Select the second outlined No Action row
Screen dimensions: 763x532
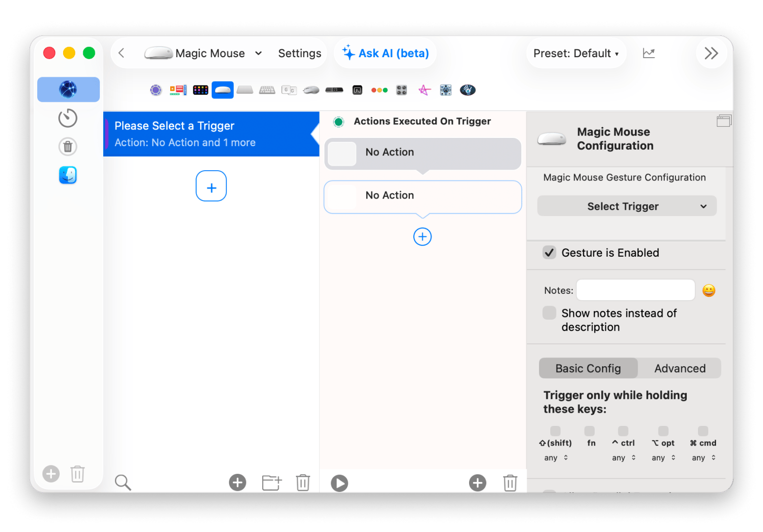tap(423, 197)
